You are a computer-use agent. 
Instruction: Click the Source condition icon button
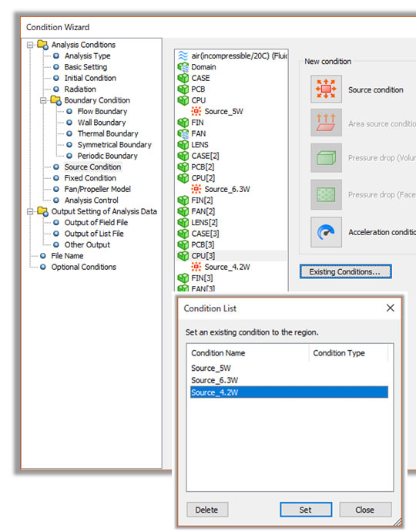pos(326,89)
